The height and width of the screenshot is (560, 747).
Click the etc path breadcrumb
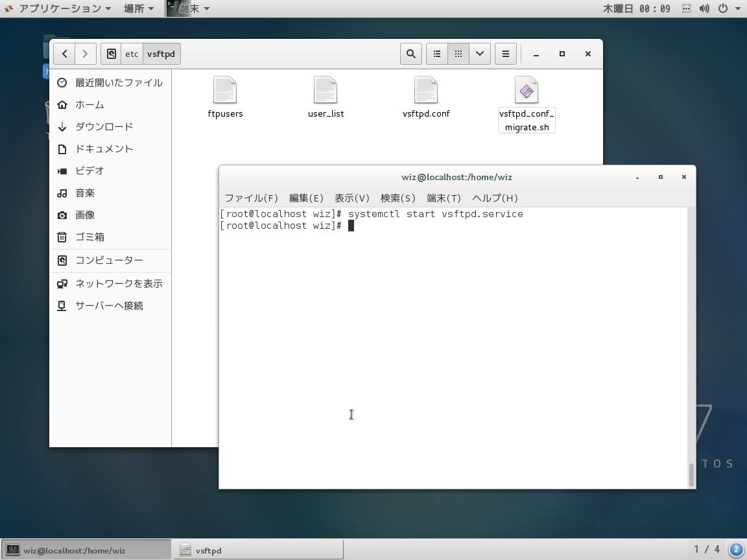tap(132, 54)
